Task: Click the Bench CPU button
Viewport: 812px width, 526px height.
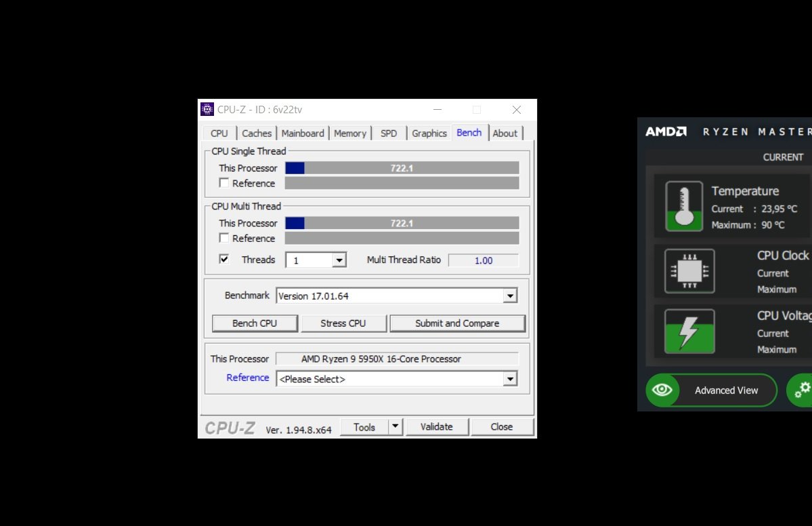Action: click(255, 323)
